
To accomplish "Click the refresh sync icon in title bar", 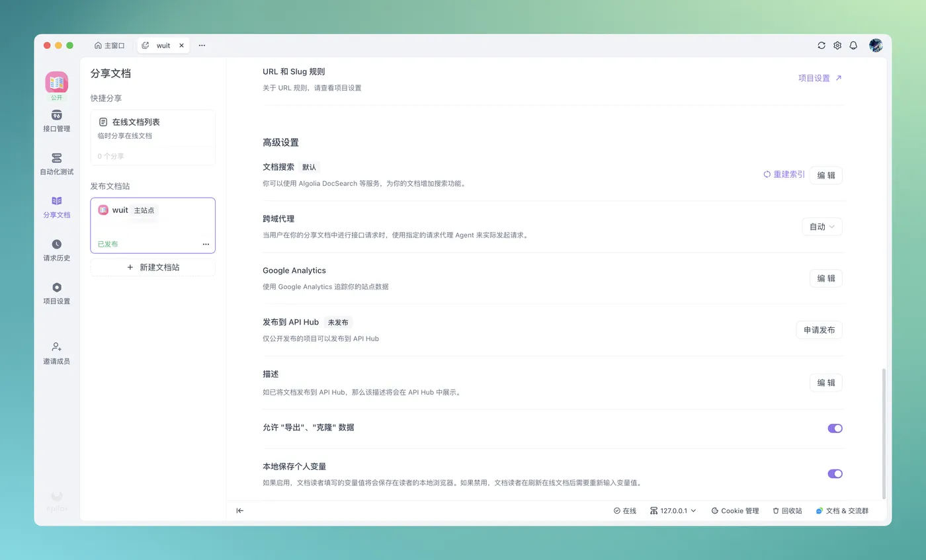I will click(x=821, y=46).
